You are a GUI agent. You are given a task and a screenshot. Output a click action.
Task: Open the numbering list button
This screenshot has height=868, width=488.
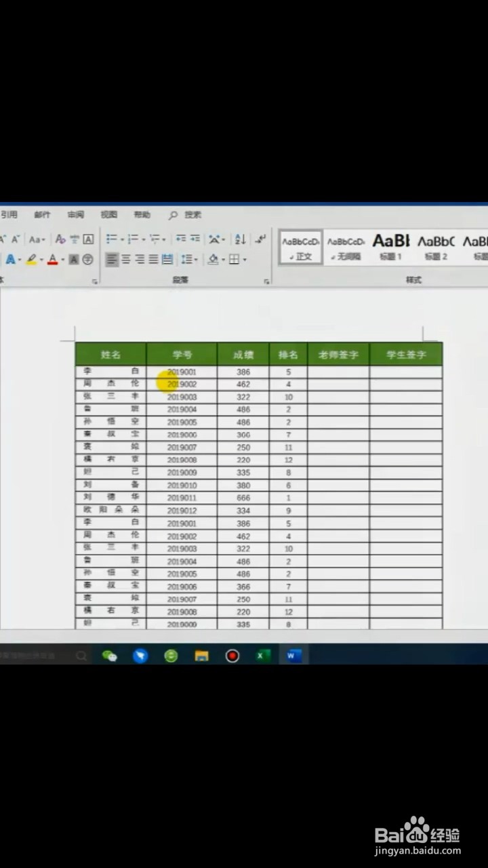coord(133,239)
